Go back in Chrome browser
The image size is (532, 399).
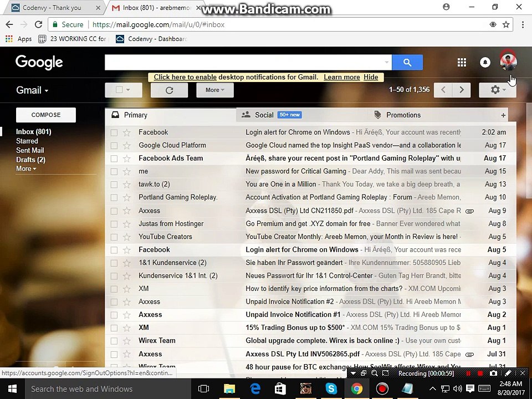pyautogui.click(x=9, y=24)
